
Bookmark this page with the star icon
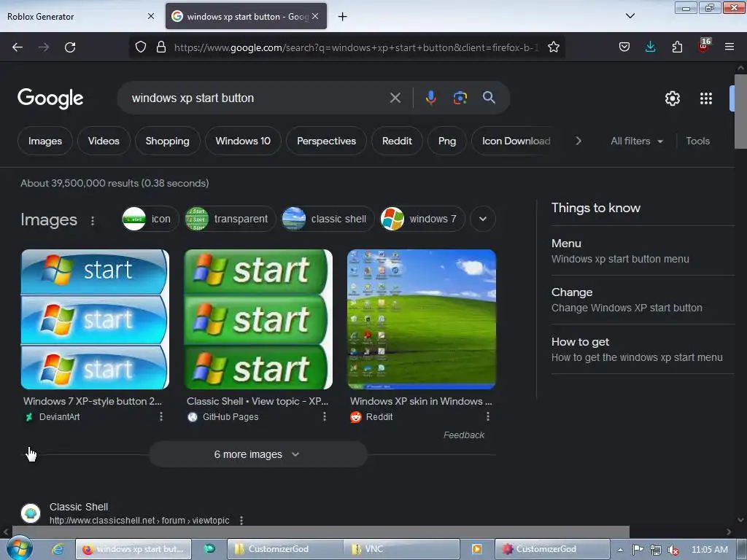click(553, 47)
